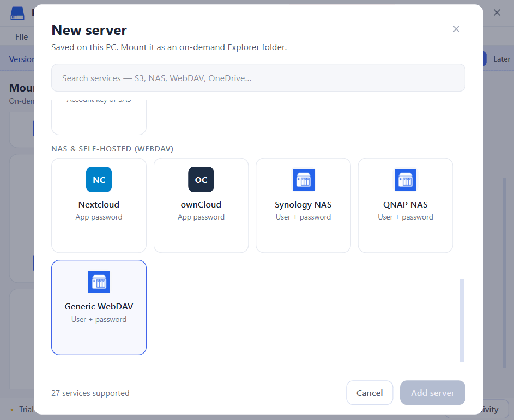Screen dimensions: 514x420
Task: Click the partially visible Account key card
Action: 99,117
